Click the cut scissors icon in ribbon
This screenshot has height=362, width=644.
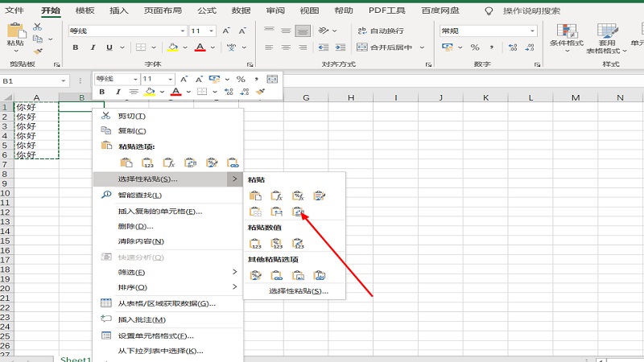[x=37, y=27]
